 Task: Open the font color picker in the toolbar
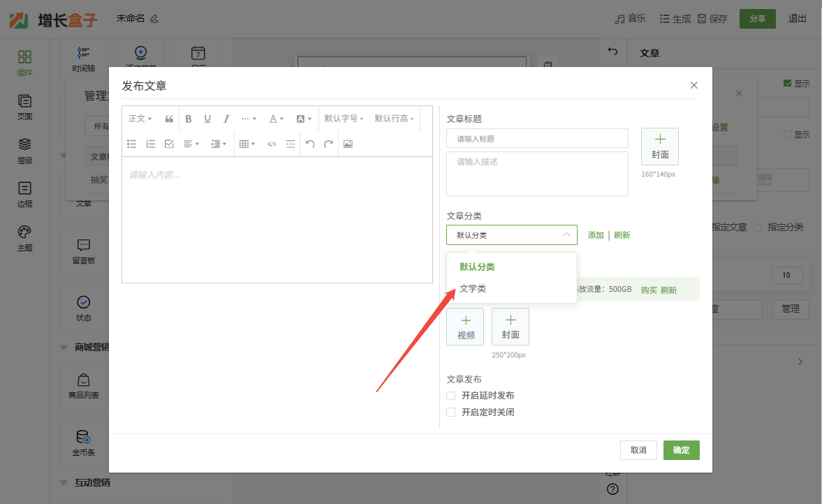[277, 119]
